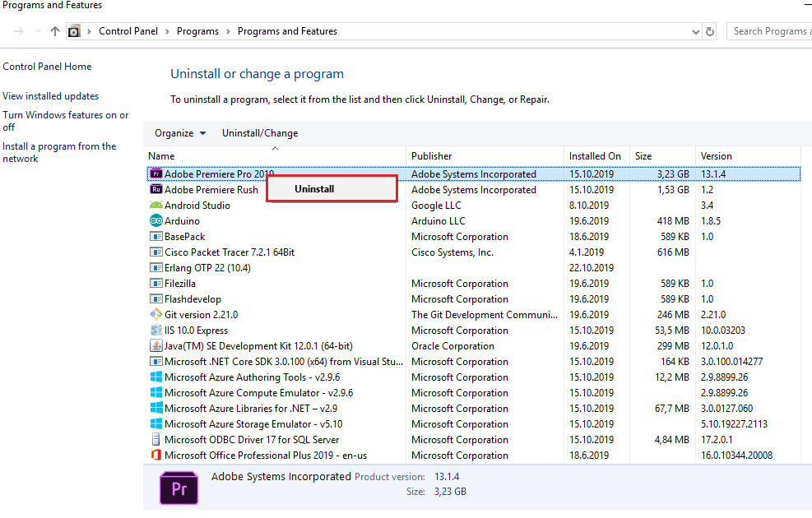Select the Java SE Development Kit icon
812x518 pixels.
pos(156,346)
